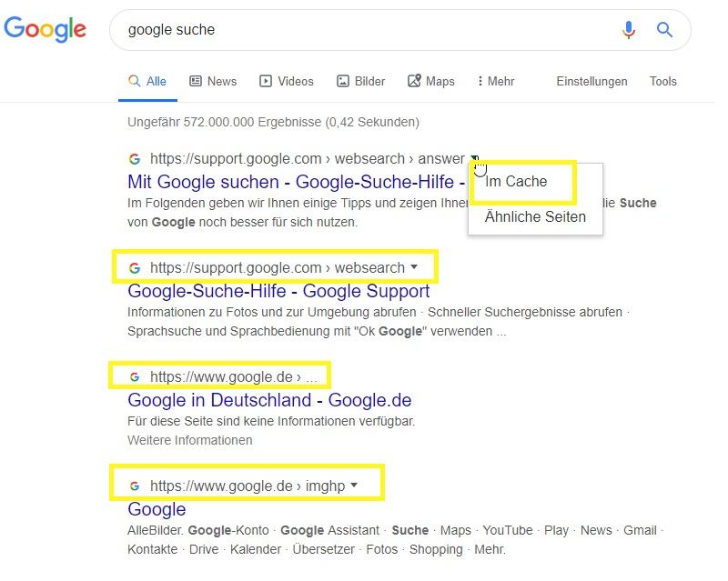Expand the Mehr menu
This screenshot has width=728, height=581.
point(496,81)
